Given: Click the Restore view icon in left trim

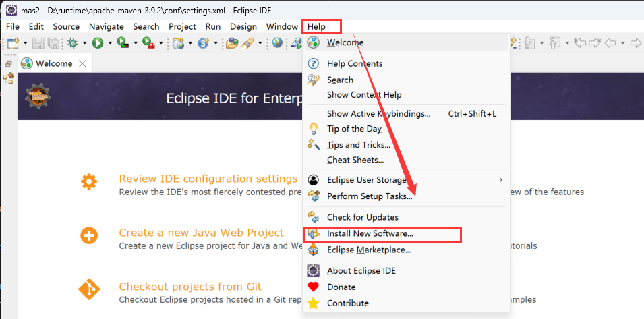Looking at the screenshot, I should (x=9, y=63).
